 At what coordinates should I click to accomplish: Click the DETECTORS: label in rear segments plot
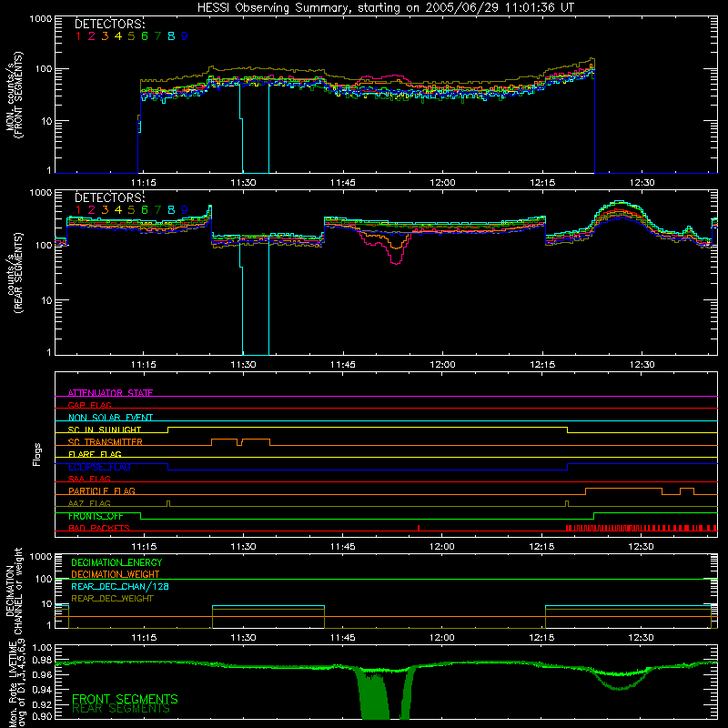coord(109,197)
